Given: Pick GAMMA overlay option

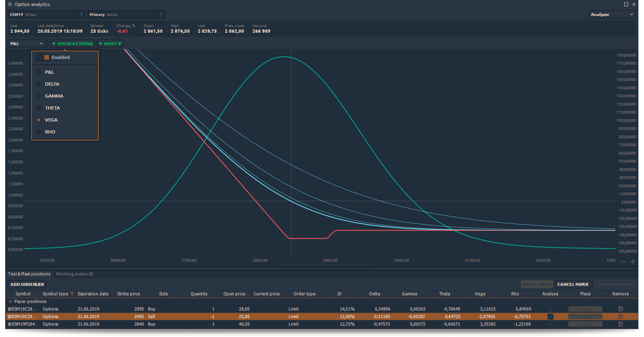Looking at the screenshot, I should [39, 96].
